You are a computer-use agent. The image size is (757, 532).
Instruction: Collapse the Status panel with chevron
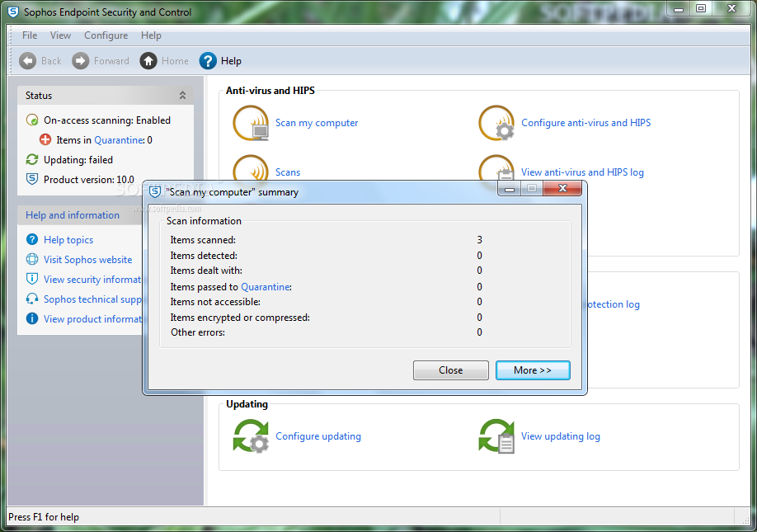coord(182,96)
